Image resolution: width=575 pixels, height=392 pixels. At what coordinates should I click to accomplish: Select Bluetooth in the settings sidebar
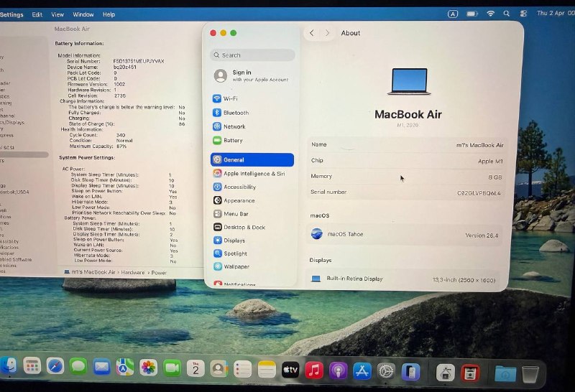[235, 113]
